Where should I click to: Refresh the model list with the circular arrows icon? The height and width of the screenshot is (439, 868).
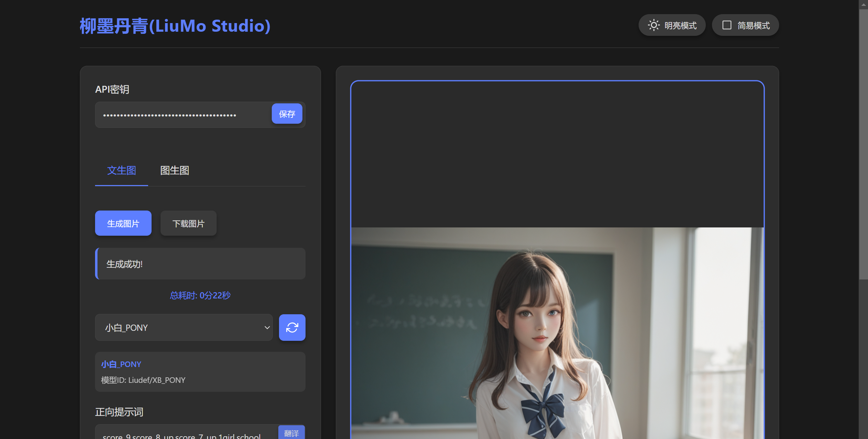pyautogui.click(x=292, y=327)
